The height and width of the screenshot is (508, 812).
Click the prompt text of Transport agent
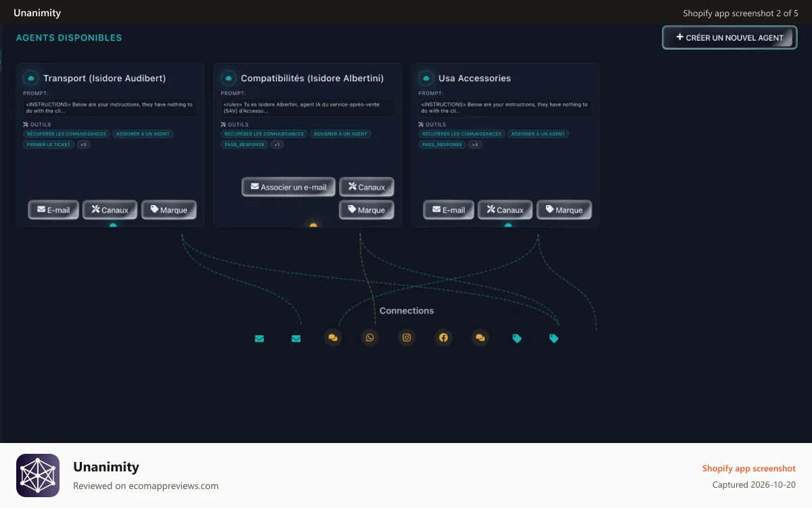(110, 108)
